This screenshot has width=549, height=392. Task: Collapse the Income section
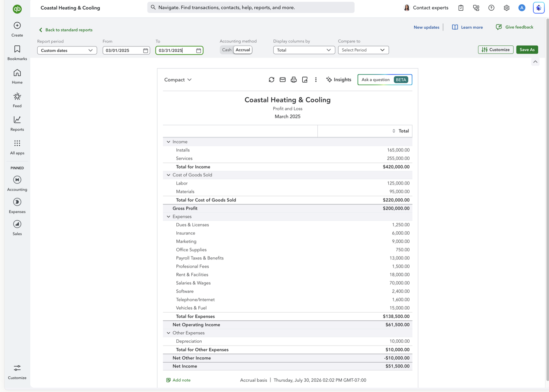click(168, 142)
